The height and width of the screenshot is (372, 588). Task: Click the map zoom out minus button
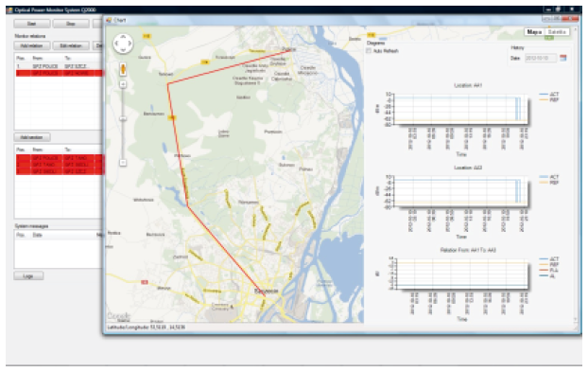(x=123, y=163)
